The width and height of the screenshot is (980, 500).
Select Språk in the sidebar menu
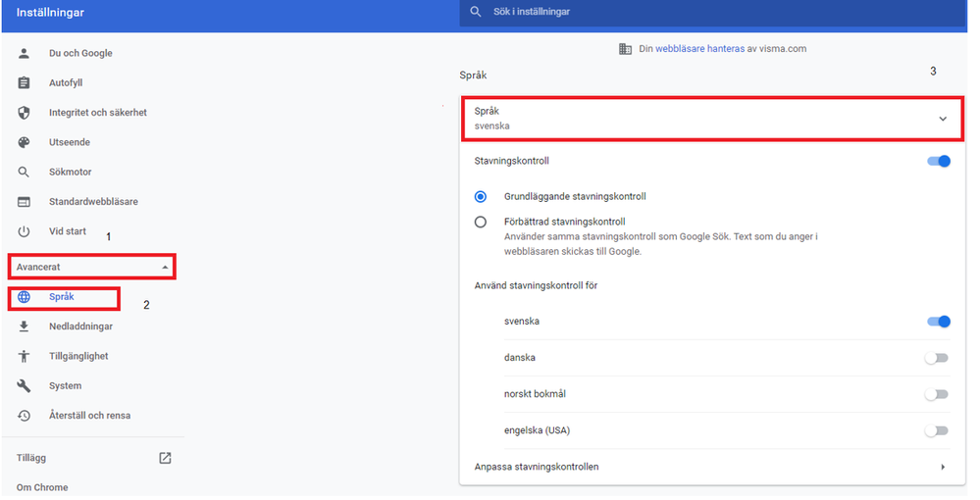[64, 297]
